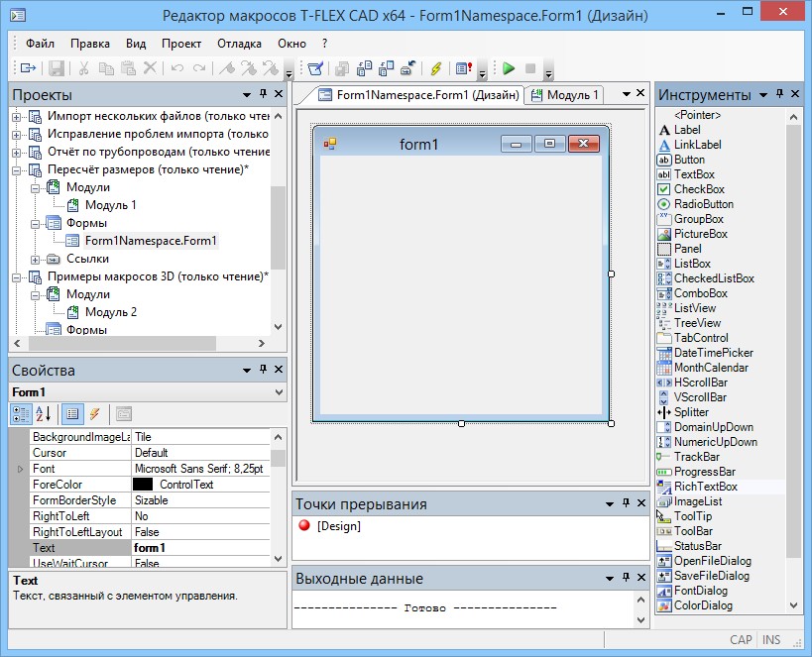This screenshot has width=812, height=657.
Task: Collapse the Примеры макросов 3D project
Action: 17,277
